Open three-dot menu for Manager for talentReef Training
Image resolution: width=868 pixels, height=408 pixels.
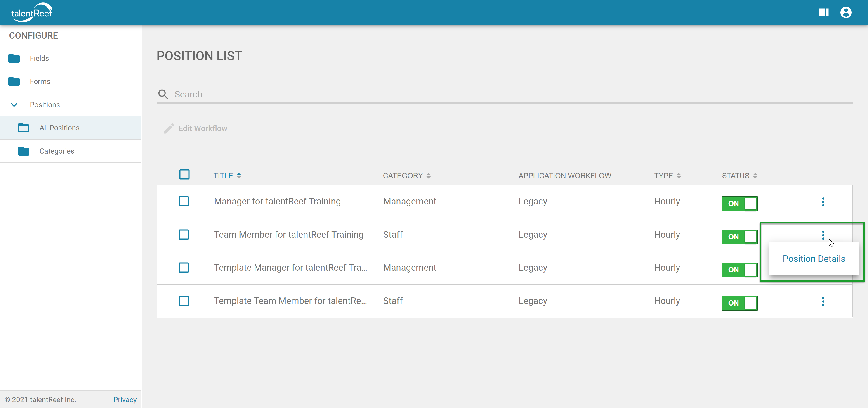pyautogui.click(x=823, y=202)
